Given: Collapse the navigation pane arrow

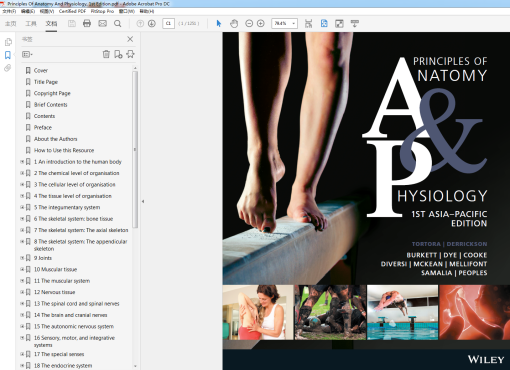Looking at the screenshot, I should pyautogui.click(x=143, y=201).
